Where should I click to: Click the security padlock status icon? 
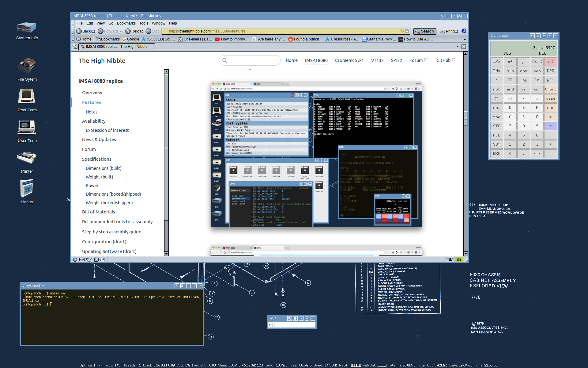coord(459,259)
